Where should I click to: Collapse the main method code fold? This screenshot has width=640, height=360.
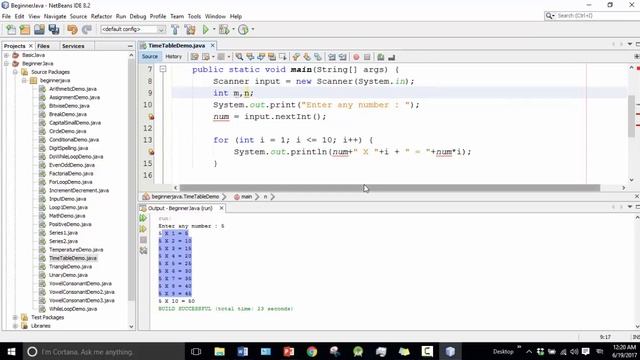[163, 69]
